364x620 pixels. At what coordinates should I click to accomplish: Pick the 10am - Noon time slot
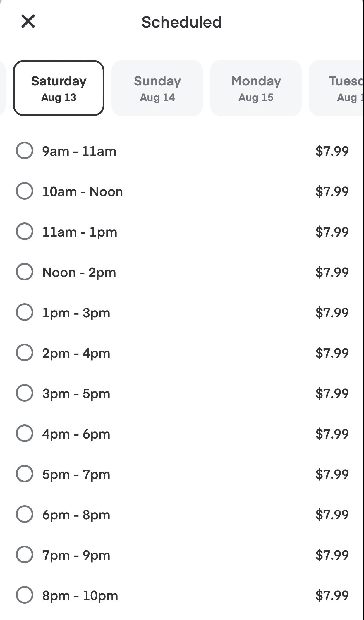(x=25, y=191)
